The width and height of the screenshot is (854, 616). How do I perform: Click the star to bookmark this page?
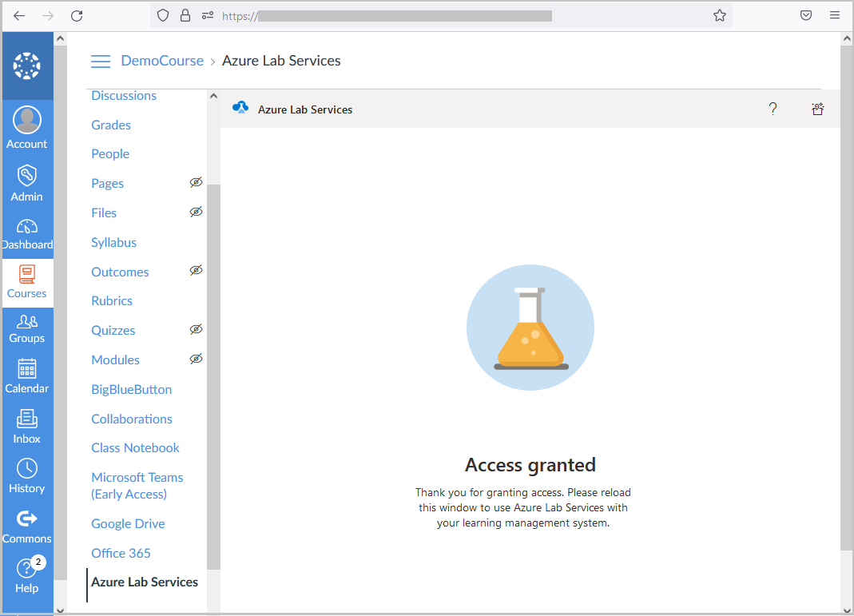pos(719,15)
